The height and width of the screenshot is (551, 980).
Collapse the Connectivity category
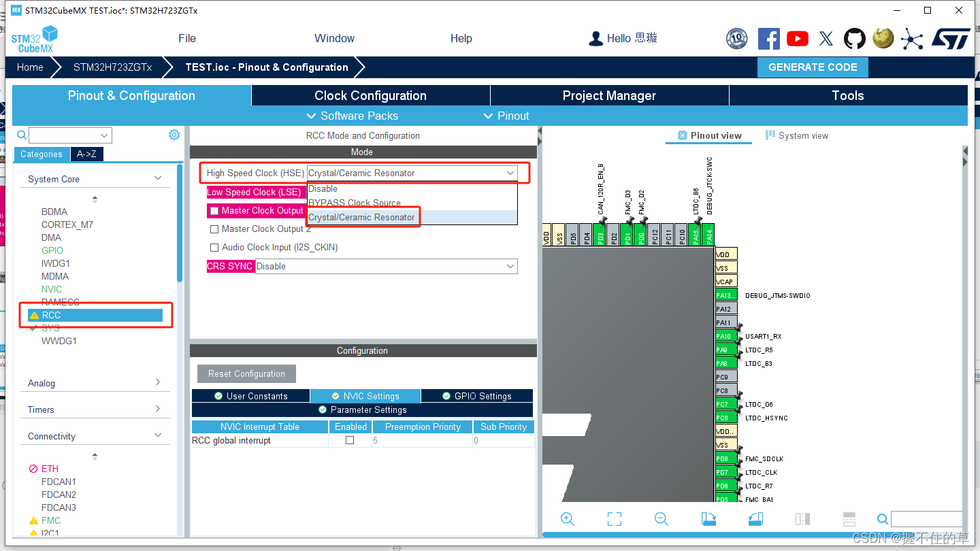[158, 435]
